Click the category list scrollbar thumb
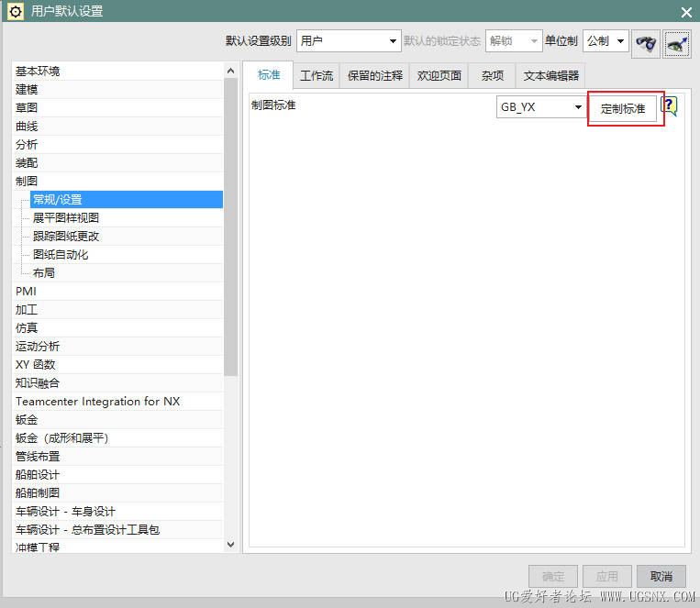Viewport: 700px width, 608px height. point(231,227)
